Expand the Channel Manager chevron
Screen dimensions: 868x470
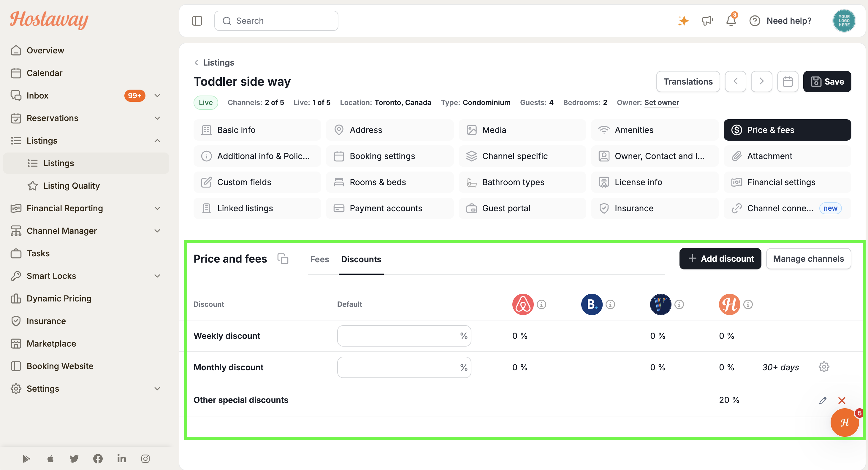coord(157,231)
